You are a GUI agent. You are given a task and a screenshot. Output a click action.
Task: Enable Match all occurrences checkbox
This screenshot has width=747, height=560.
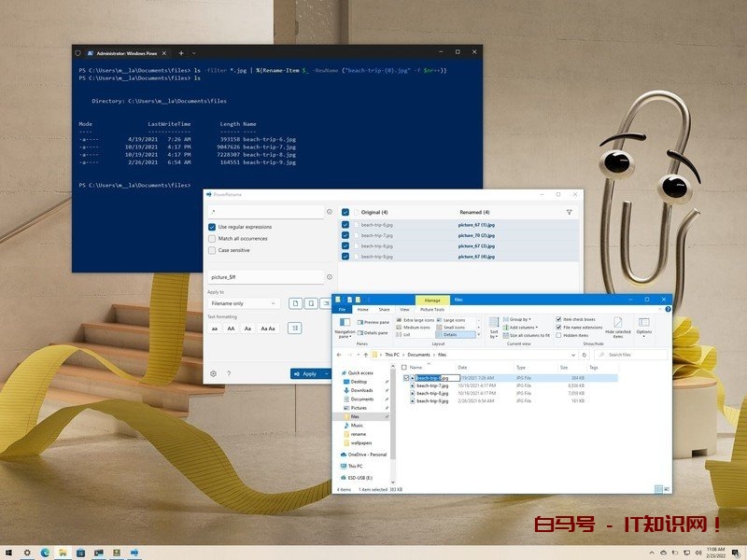212,239
